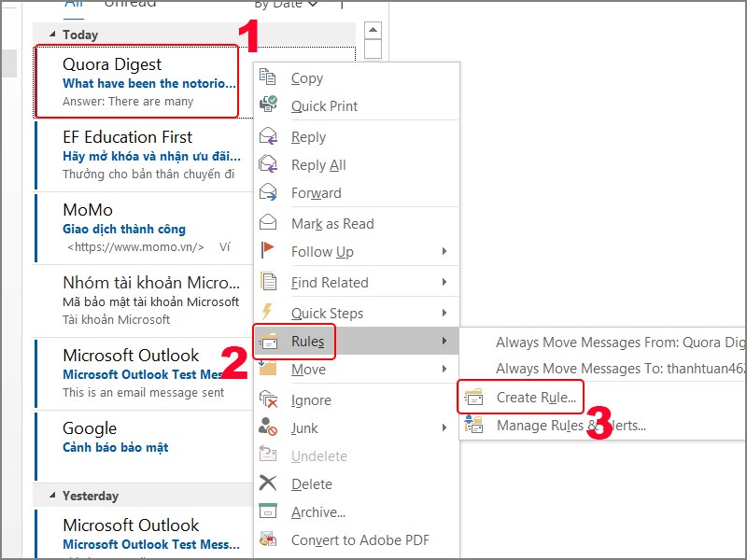Click the Junk icon
The height and width of the screenshot is (560, 747).
(269, 427)
